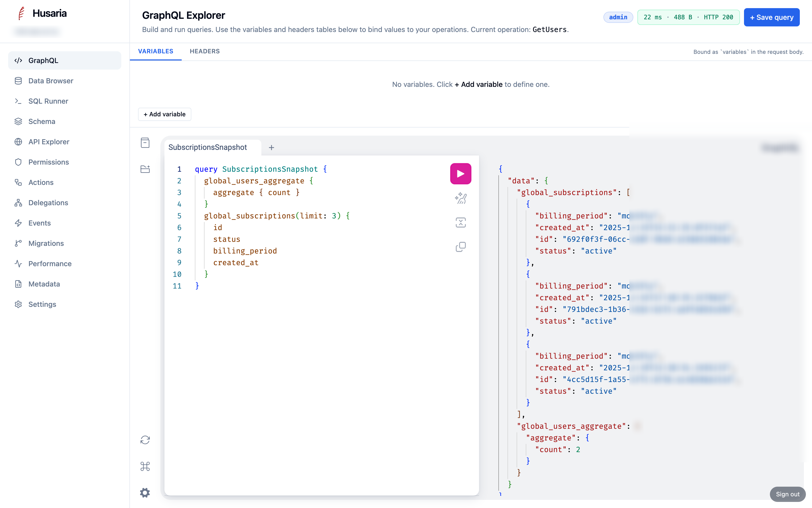Open SQL Runner from the sidebar

click(64, 101)
